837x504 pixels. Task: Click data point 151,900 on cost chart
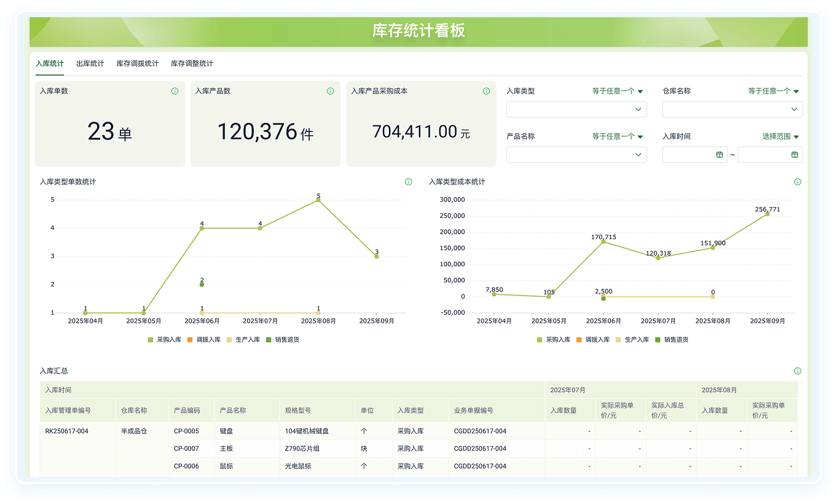coord(713,248)
